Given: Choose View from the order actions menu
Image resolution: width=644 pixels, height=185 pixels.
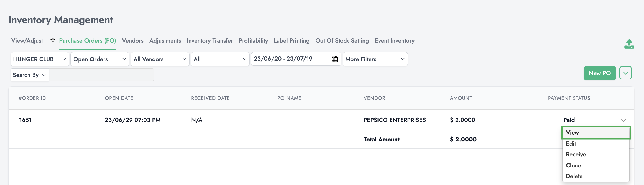Looking at the screenshot, I should 573,133.
